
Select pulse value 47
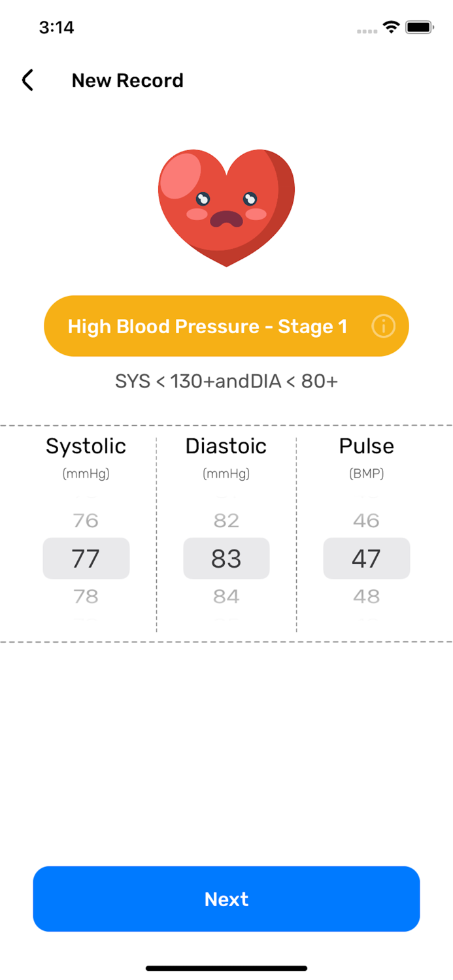[x=367, y=558]
